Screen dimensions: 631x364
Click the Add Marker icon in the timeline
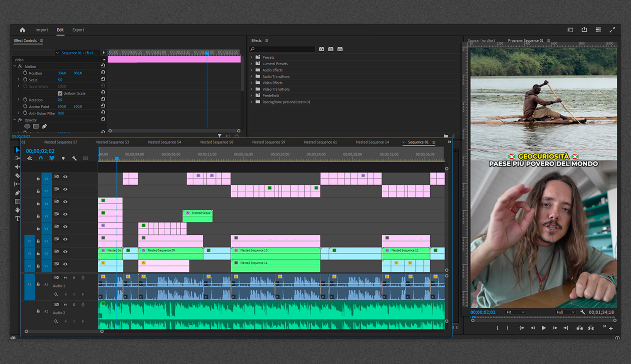pos(63,158)
